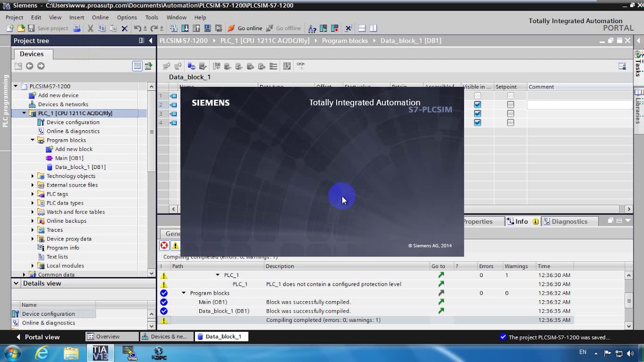The image size is (644, 362).
Task: Click the Stop CPU icon
Action: (335, 28)
